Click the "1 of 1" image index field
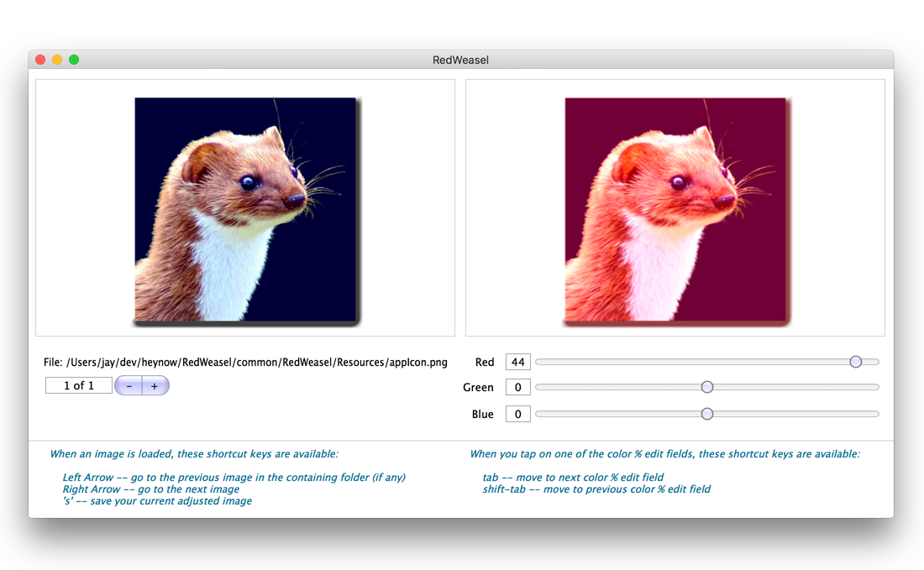The height and width of the screenshot is (570, 924). tap(79, 386)
